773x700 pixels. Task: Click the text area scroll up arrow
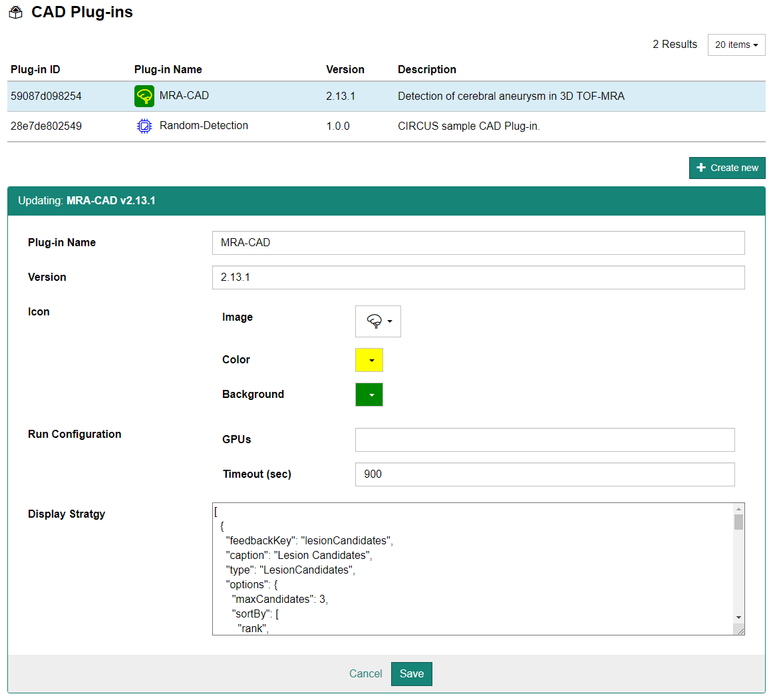pyautogui.click(x=738, y=509)
